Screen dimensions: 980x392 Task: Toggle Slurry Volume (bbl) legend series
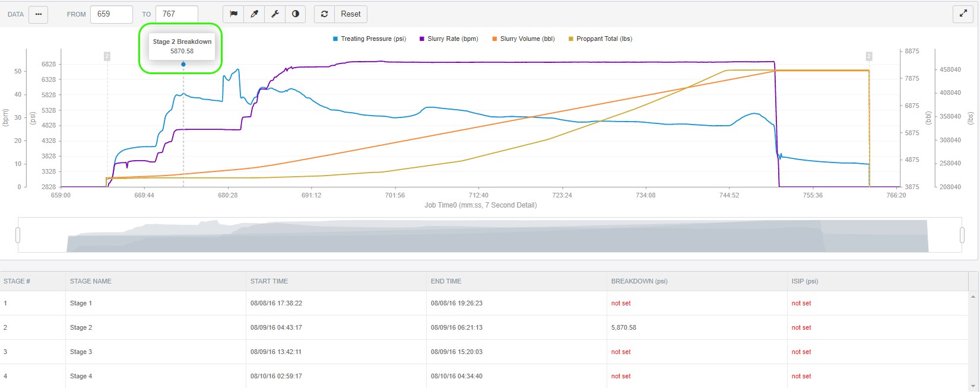tap(523, 39)
